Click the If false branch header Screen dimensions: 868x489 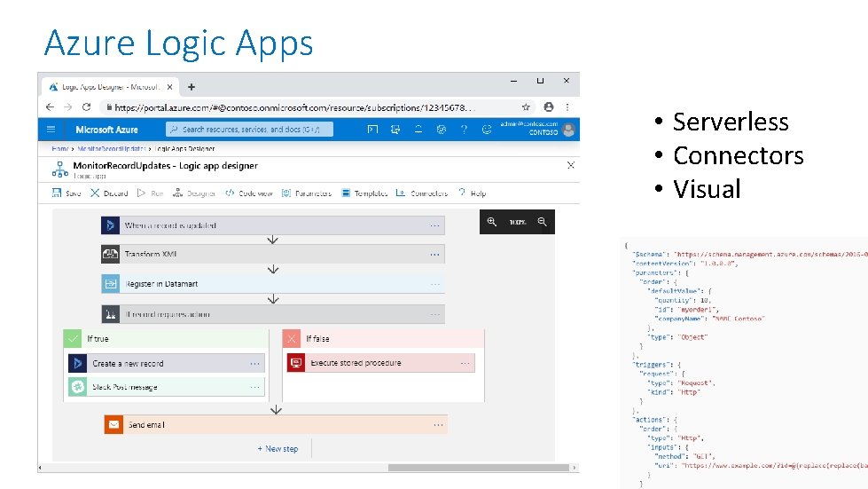[383, 338]
